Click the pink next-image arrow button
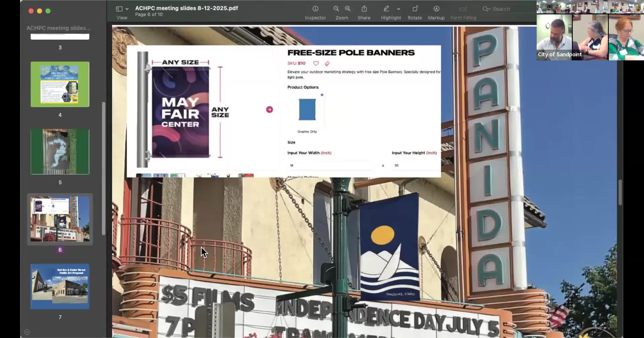This screenshot has height=338, width=644. tap(269, 110)
